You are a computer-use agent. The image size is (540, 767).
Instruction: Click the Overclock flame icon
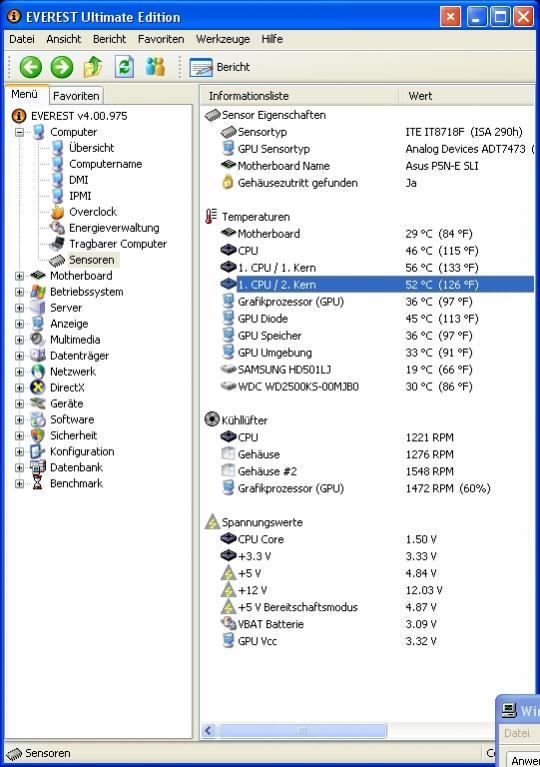tap(58, 212)
